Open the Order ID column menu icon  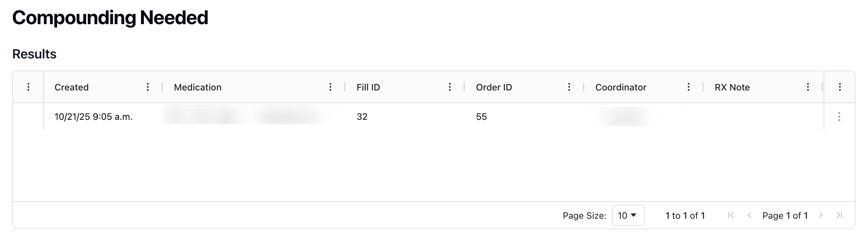(569, 87)
